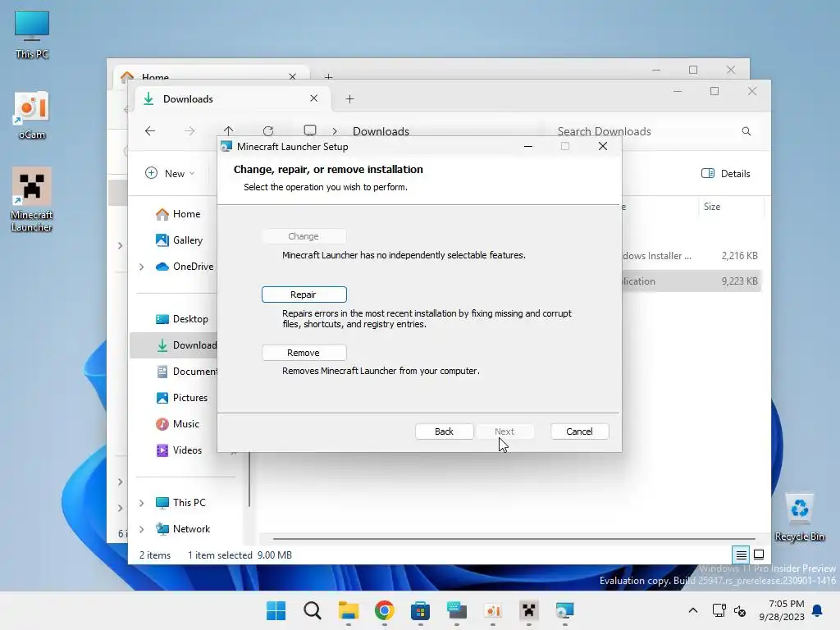Image resolution: width=840 pixels, height=630 pixels.
Task: Add a new tab in Home window
Action: (x=328, y=76)
